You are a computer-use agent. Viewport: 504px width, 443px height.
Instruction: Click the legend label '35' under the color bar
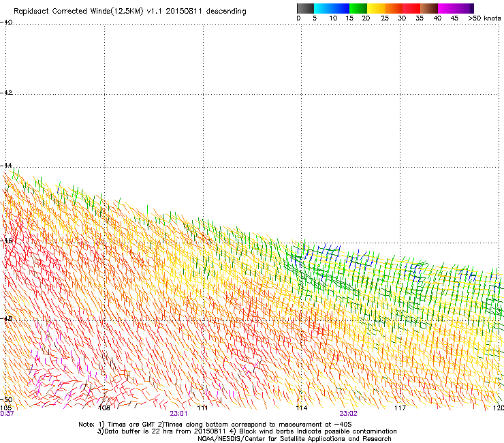point(420,18)
